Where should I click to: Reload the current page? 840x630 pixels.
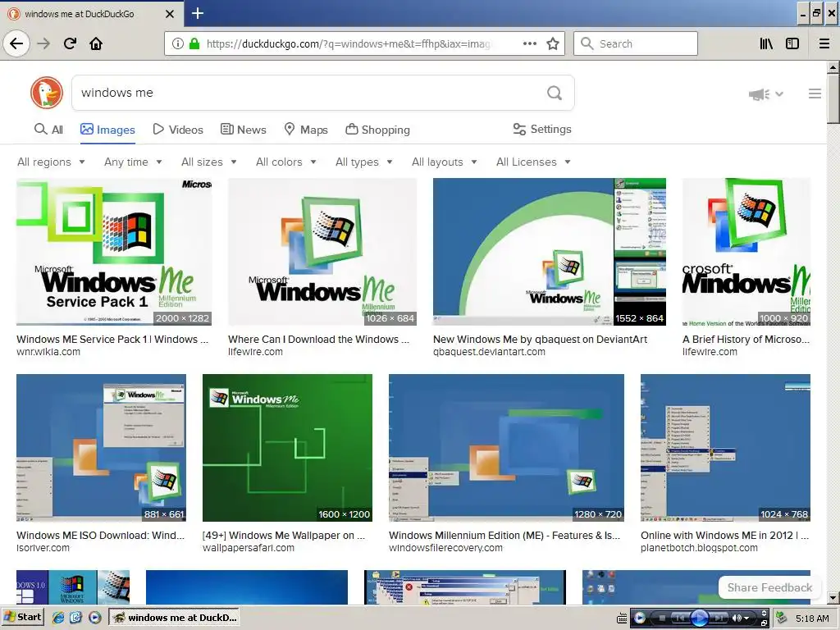(70, 43)
